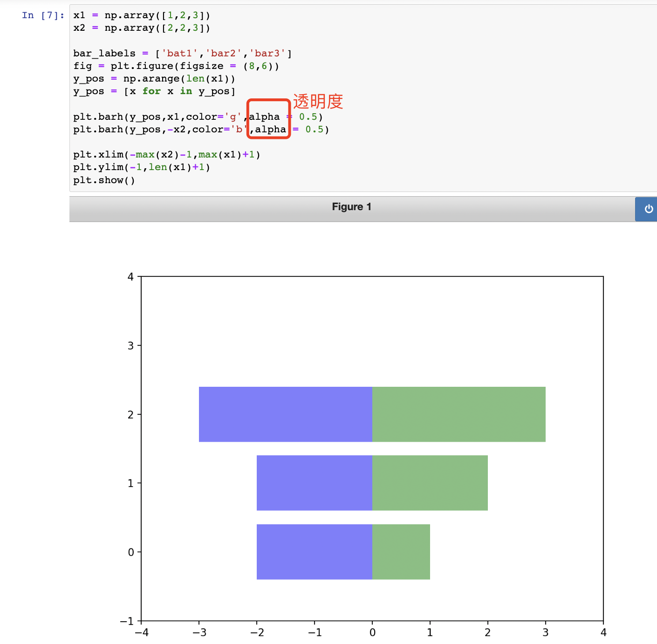Click the figsize argument in plt.figure call
Screen dimensions: 657x644
203,66
